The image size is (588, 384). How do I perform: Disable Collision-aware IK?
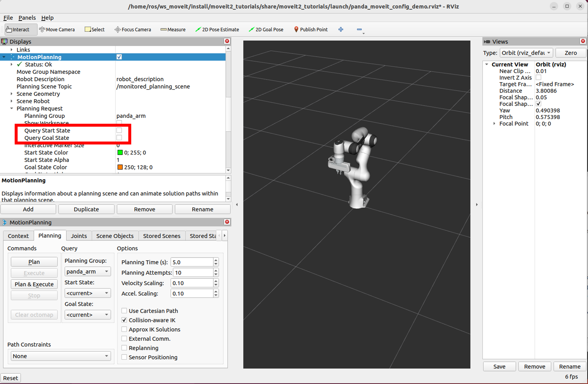tap(124, 320)
